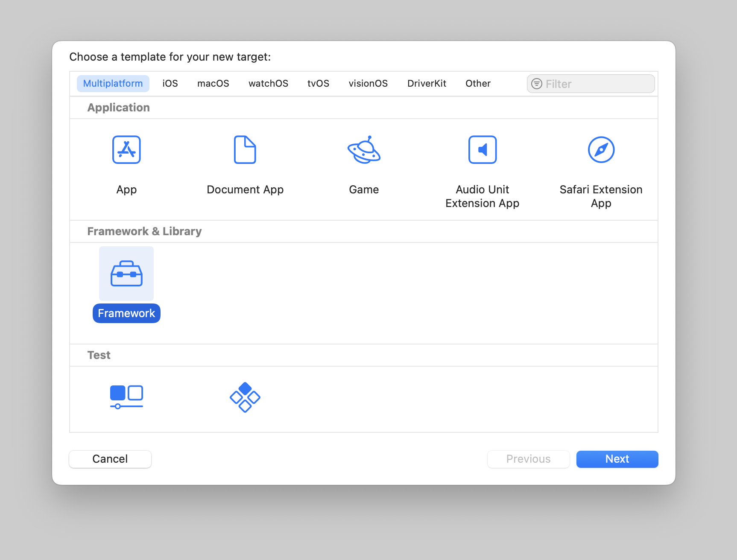Select the Document App template

(245, 150)
